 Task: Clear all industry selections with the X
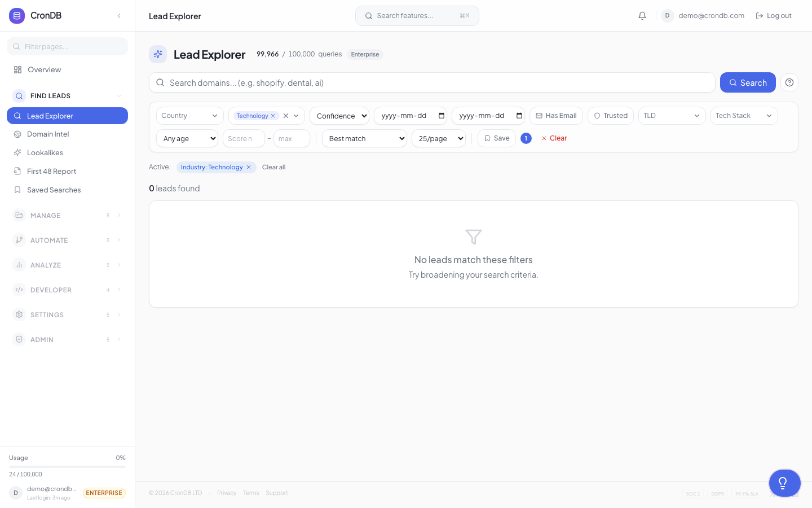(286, 116)
